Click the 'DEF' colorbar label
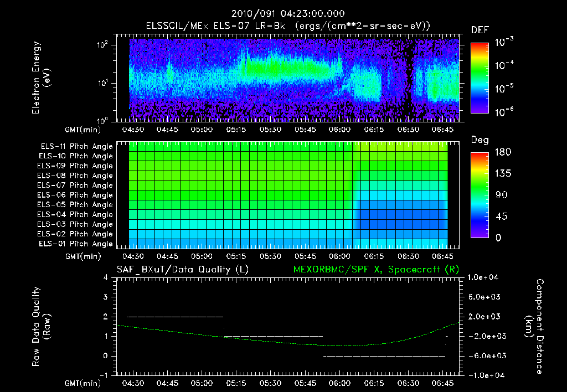This screenshot has height=392, width=567. (x=480, y=30)
